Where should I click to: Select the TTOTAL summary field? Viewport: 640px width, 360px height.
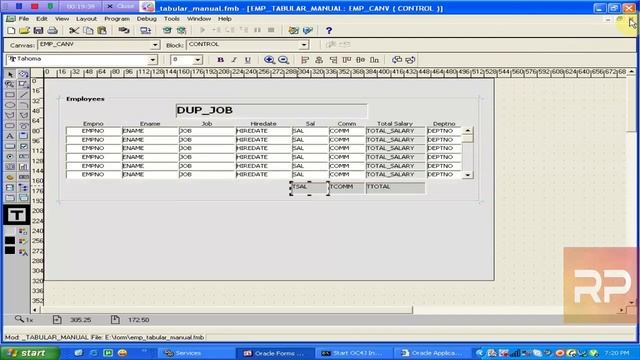(395, 188)
